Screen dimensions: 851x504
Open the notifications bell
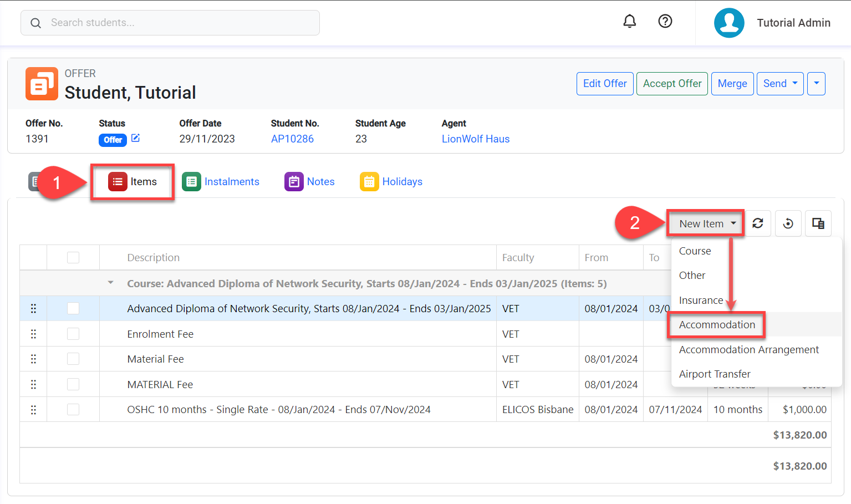pos(629,22)
